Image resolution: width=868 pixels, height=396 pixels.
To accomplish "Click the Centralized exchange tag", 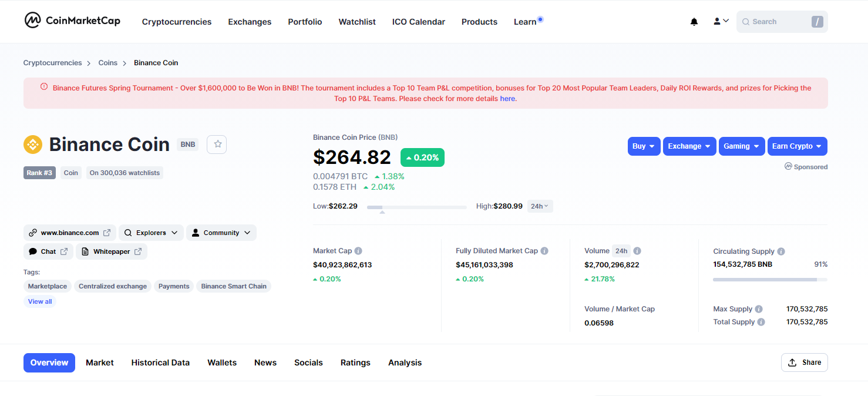I will pyautogui.click(x=113, y=286).
